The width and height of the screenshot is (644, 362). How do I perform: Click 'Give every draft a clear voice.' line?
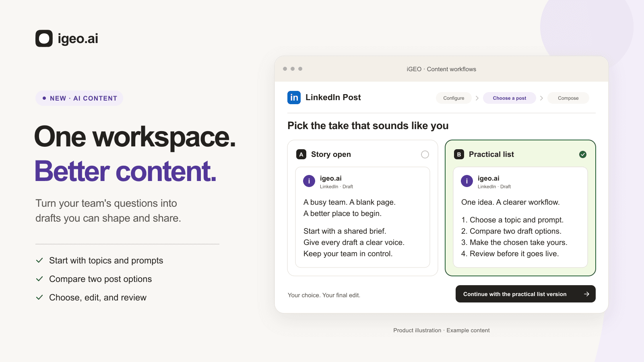(354, 243)
